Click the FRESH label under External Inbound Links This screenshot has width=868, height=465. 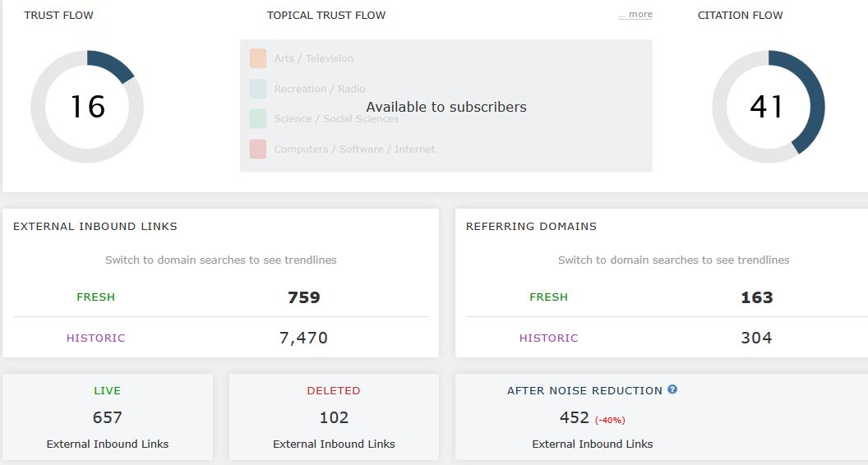click(x=96, y=297)
